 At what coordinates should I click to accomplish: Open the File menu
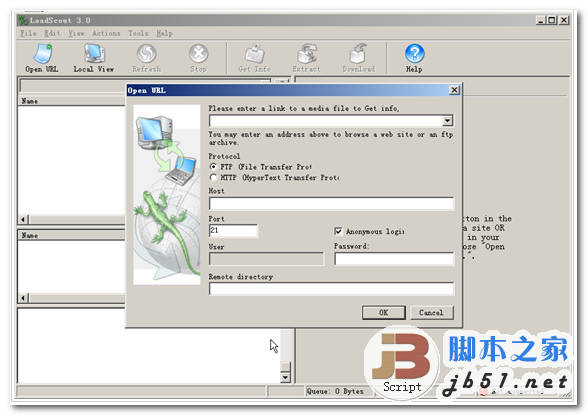click(28, 33)
